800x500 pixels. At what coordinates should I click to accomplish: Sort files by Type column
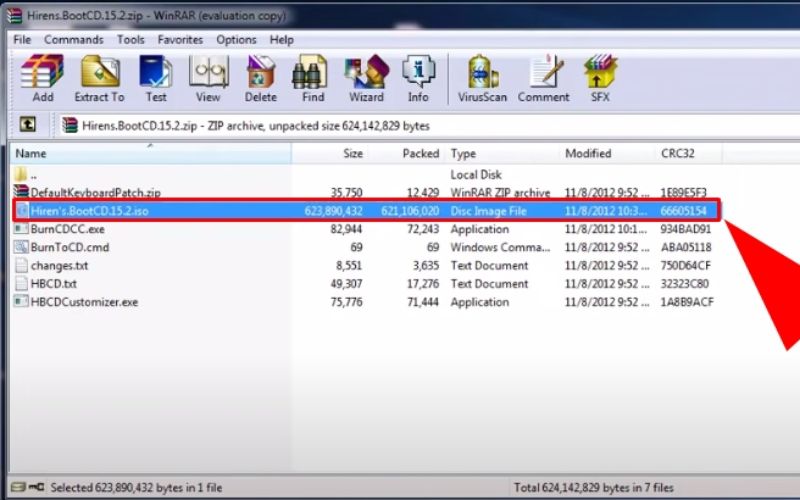tap(502, 154)
